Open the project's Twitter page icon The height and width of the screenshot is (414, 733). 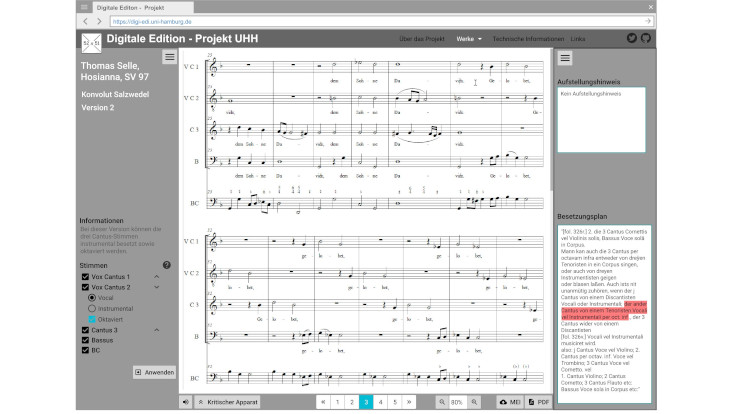632,38
